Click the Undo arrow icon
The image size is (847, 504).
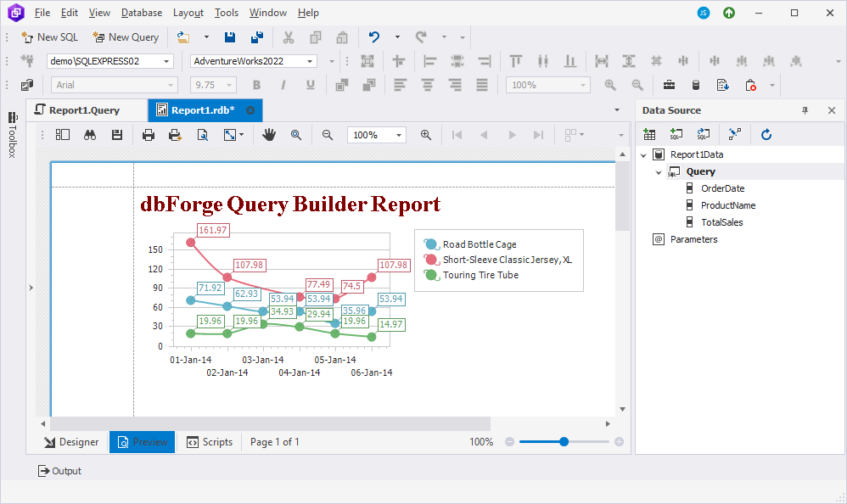(373, 37)
